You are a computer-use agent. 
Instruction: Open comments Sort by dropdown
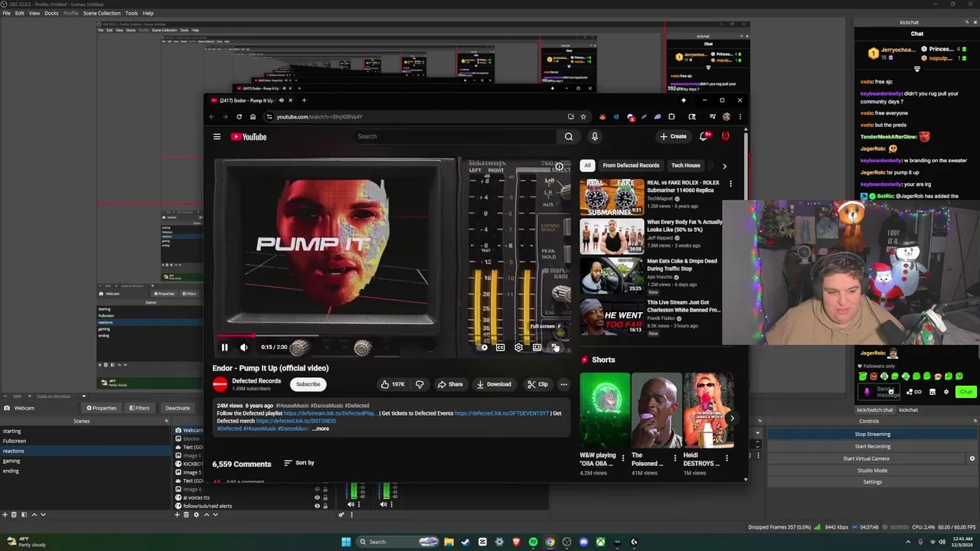299,463
